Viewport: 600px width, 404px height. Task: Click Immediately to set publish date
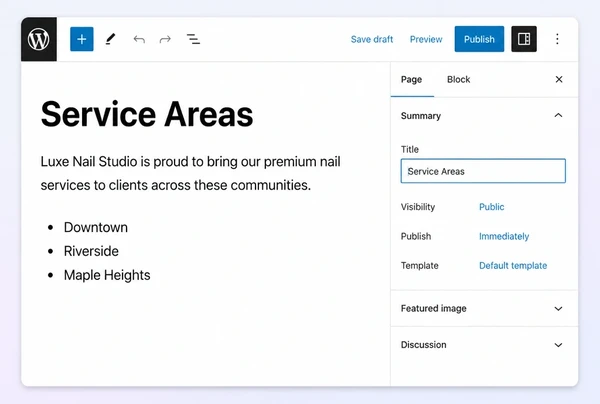pyautogui.click(x=504, y=236)
